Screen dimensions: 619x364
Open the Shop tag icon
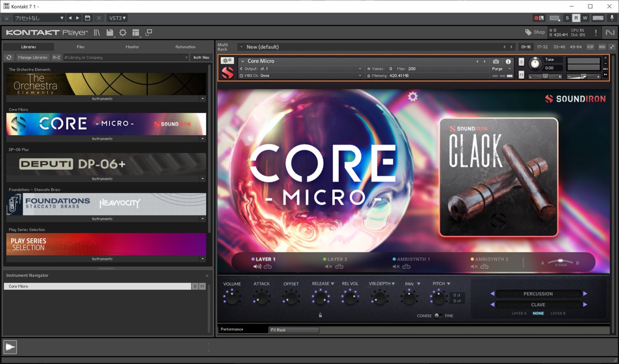click(x=534, y=32)
